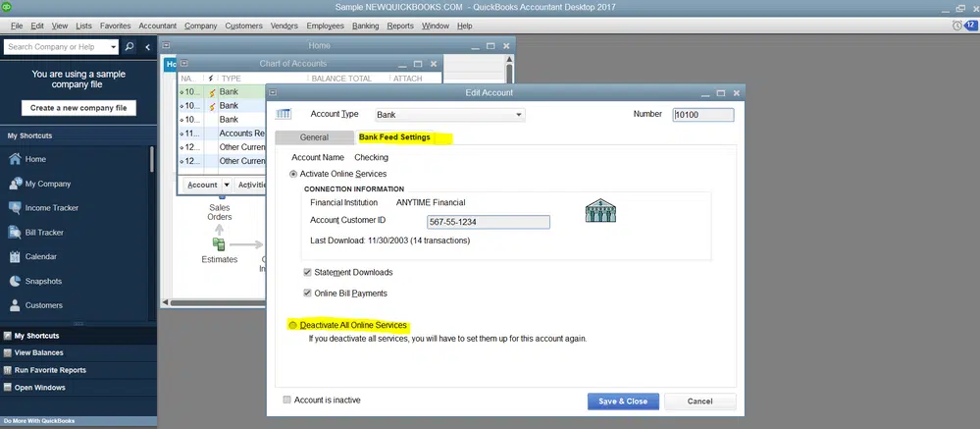Click the Home shortcut house icon
980x429 pixels.
15,159
